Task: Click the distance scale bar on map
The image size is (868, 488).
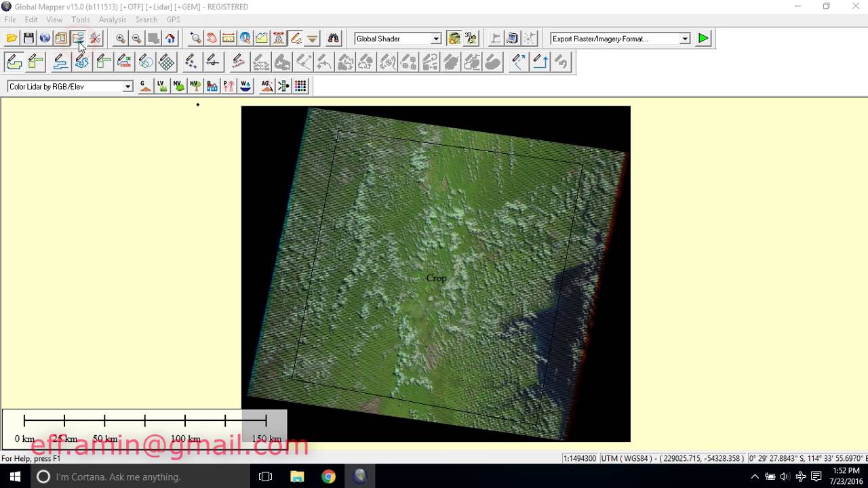Action: point(144,428)
